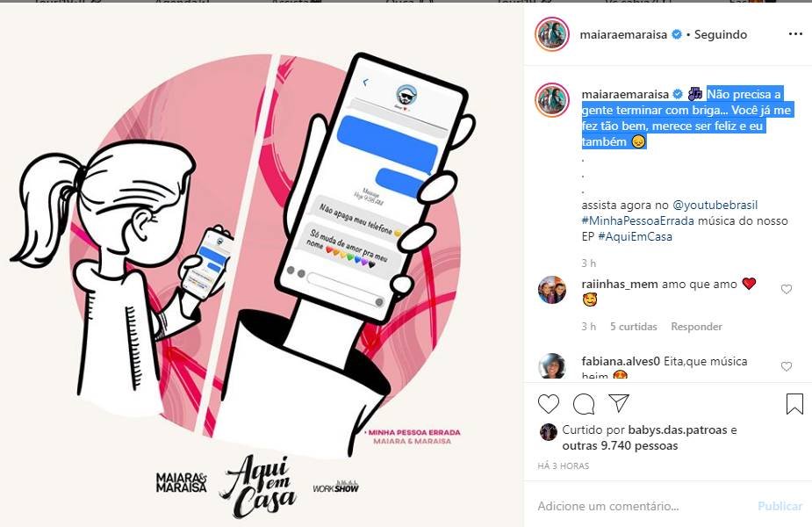Click the raiinhas_mem commenter avatar
The width and height of the screenshot is (812, 527).
tap(551, 290)
